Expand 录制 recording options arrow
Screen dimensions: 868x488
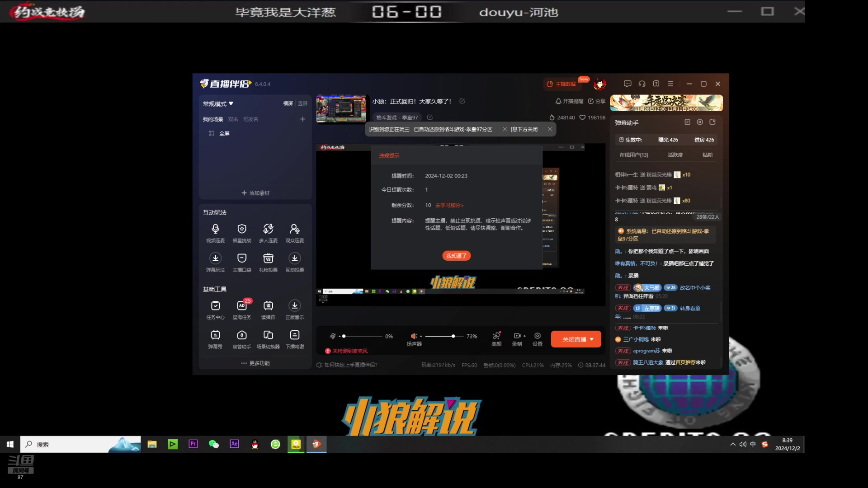(524, 336)
